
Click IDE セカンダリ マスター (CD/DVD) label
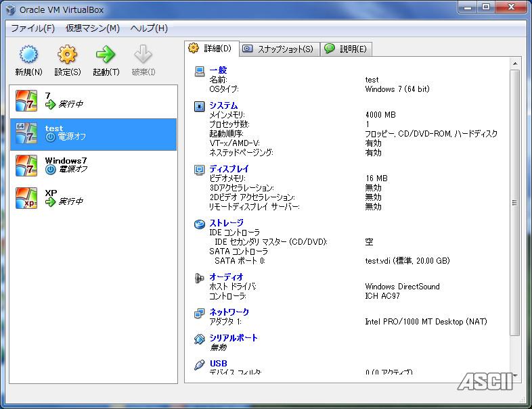271,241
